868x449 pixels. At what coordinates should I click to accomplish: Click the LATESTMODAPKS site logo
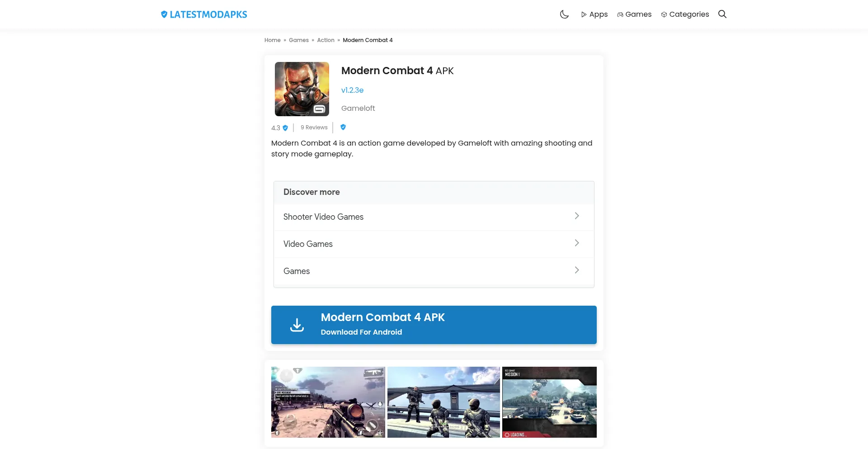tap(204, 14)
